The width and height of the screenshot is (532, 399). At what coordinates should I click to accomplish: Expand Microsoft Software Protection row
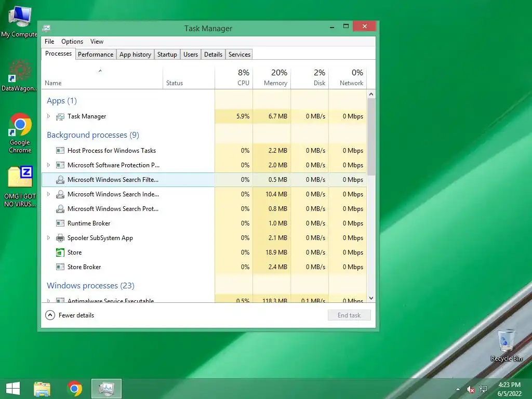point(48,165)
